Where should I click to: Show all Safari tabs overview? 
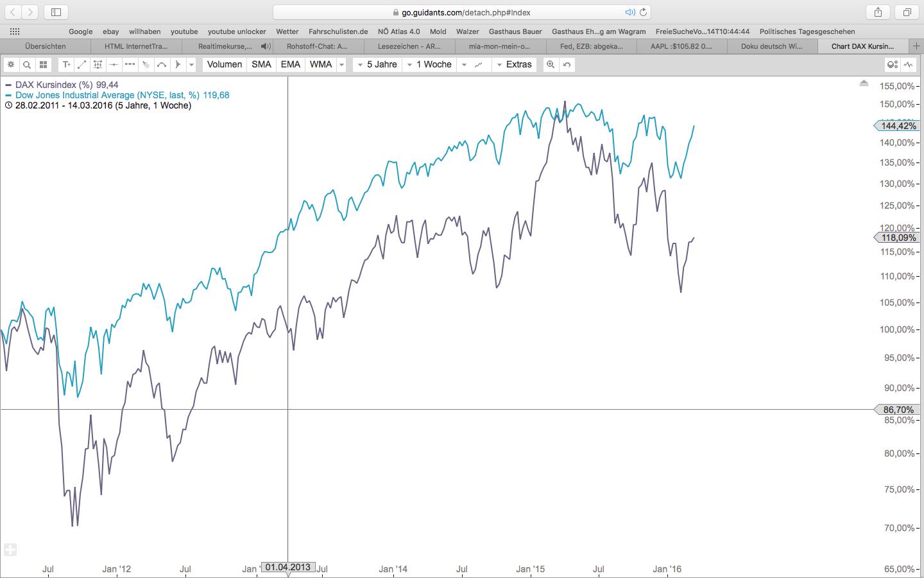click(x=907, y=12)
